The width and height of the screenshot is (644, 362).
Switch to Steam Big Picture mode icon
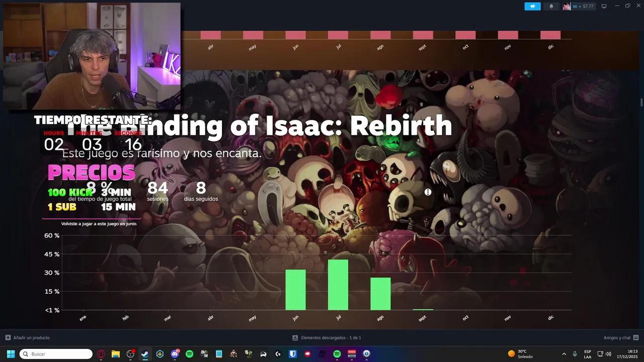point(604,6)
